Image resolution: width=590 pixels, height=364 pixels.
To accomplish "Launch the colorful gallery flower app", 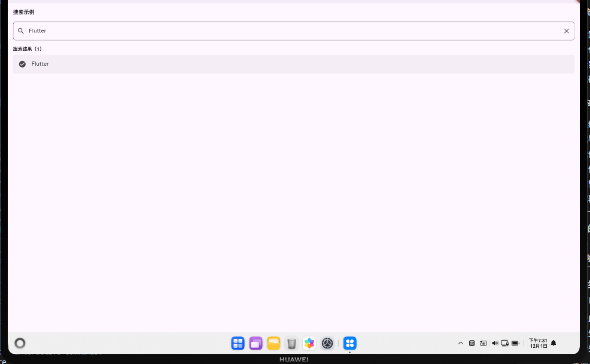I will tap(309, 343).
